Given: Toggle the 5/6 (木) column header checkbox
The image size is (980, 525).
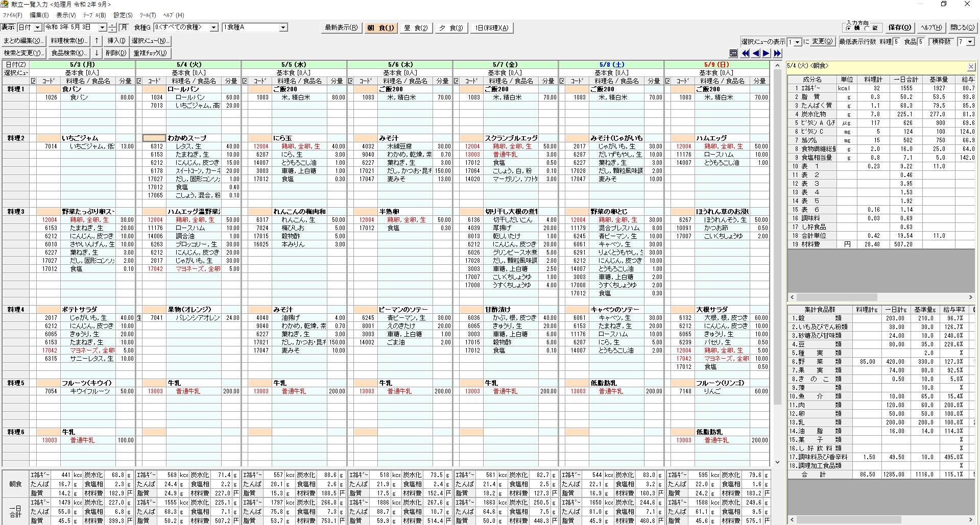Looking at the screenshot, I should pos(350,81).
